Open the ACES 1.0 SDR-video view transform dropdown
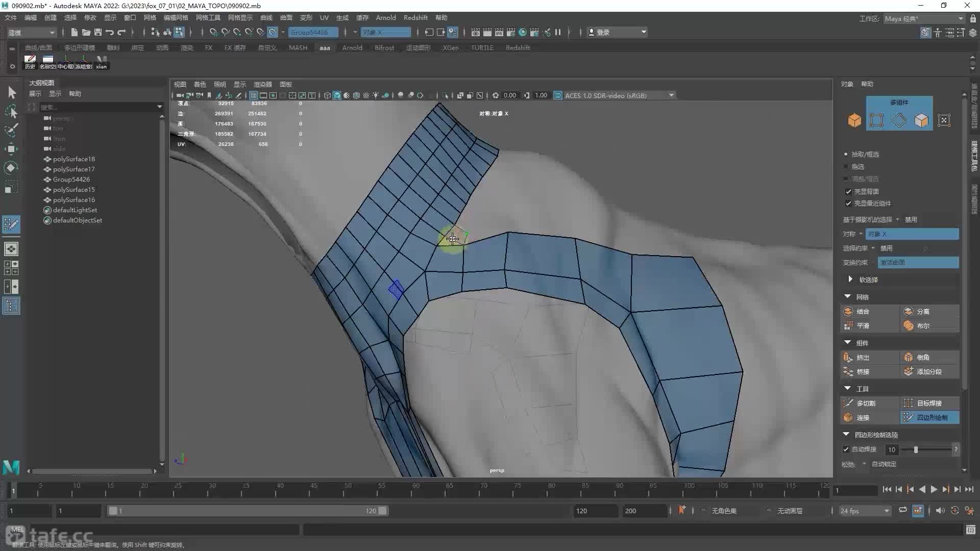The height and width of the screenshot is (551, 980). click(x=620, y=95)
